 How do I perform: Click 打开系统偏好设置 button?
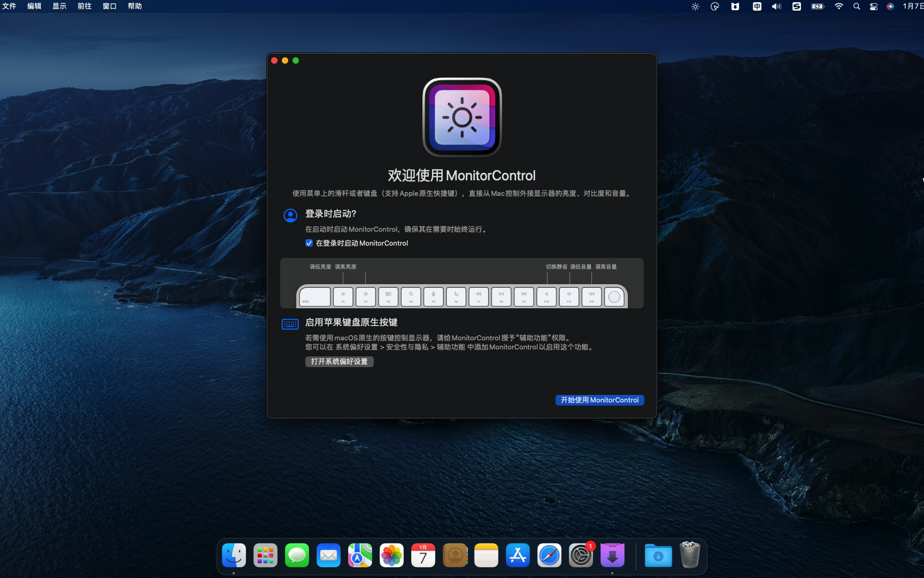(x=339, y=362)
